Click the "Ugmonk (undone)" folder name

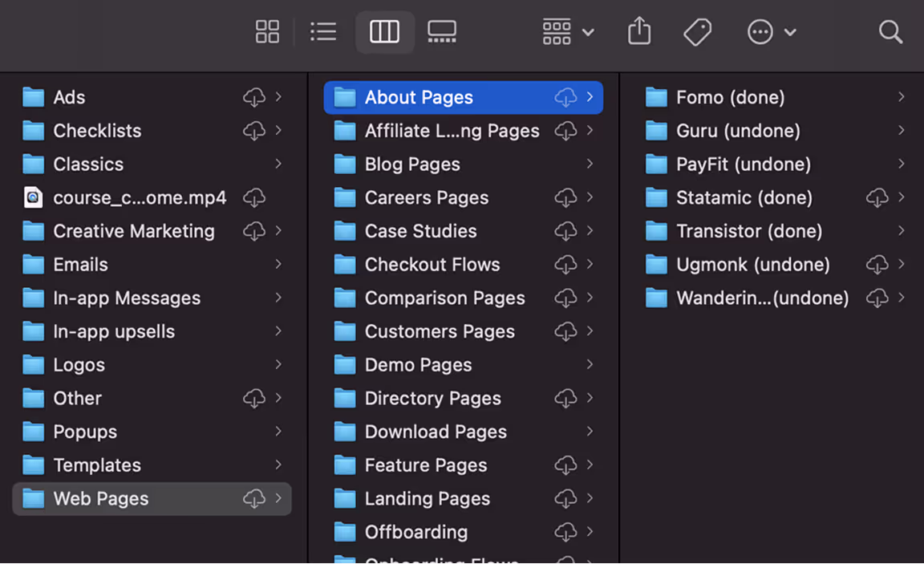752,265
